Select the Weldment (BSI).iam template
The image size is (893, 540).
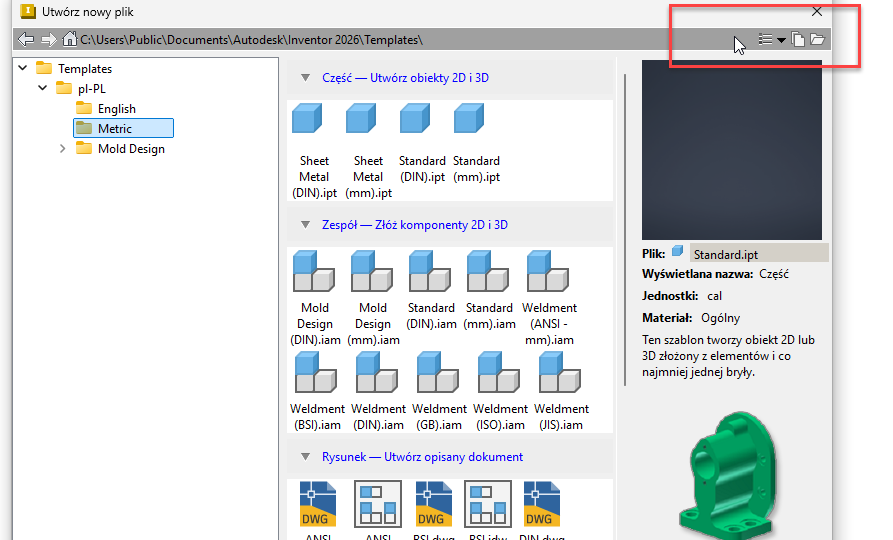click(x=317, y=392)
